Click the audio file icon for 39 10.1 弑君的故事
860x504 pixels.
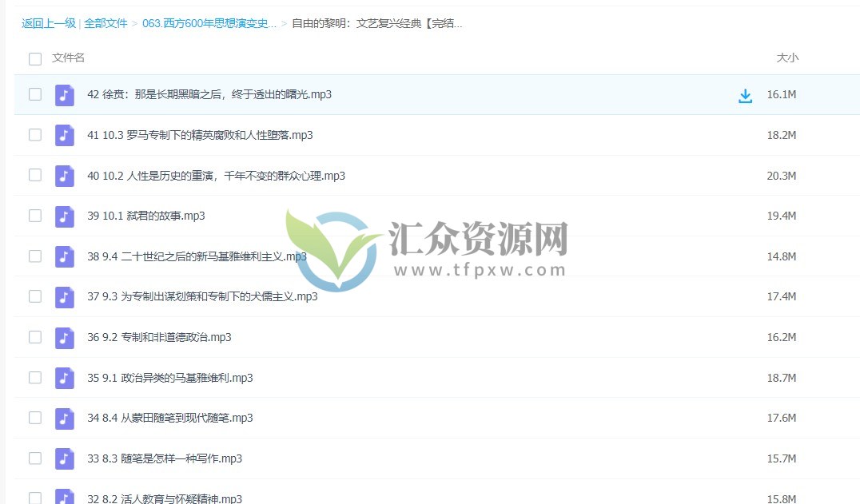64,216
